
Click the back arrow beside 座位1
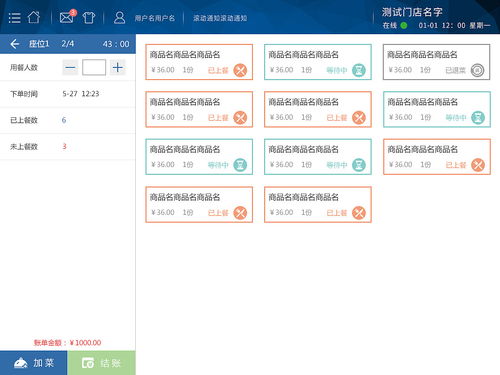pyautogui.click(x=15, y=44)
